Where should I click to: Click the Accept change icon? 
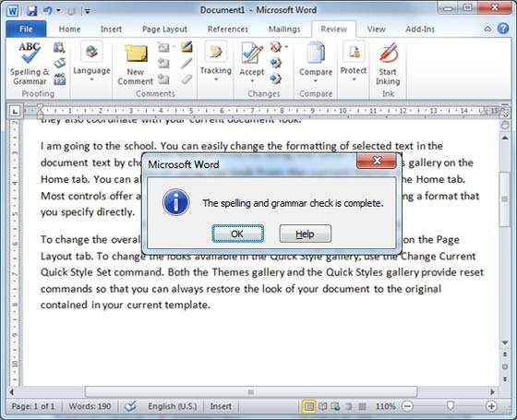tap(252, 54)
